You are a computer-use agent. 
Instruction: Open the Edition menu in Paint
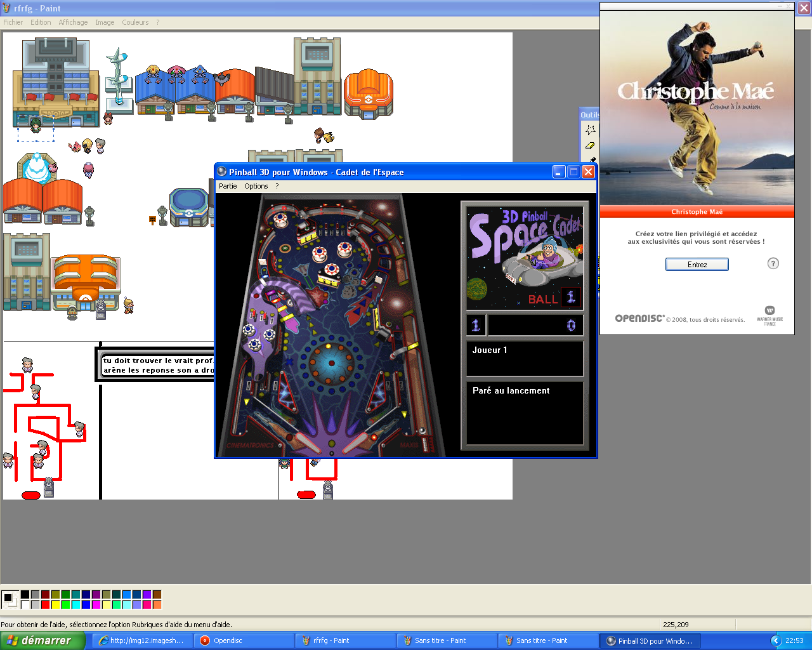coord(41,22)
